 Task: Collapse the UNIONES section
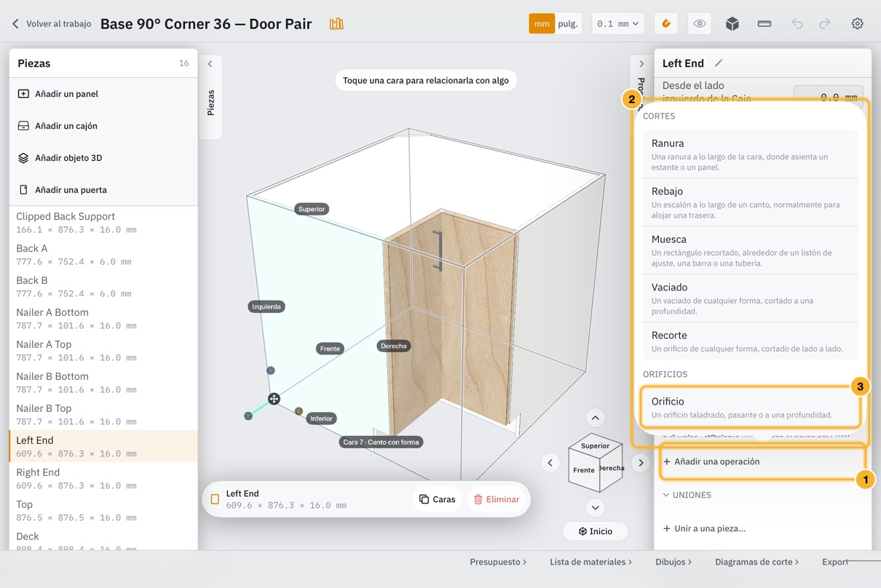point(688,495)
